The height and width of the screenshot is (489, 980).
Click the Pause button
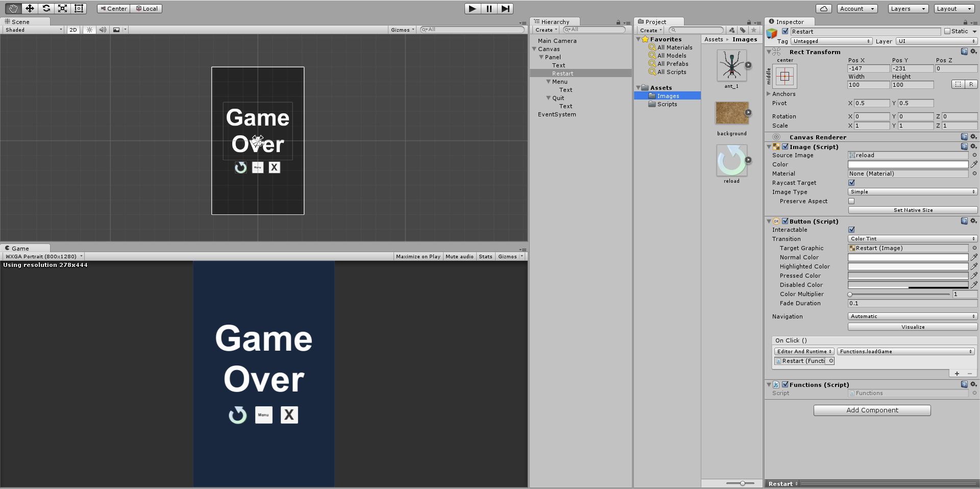pos(489,8)
